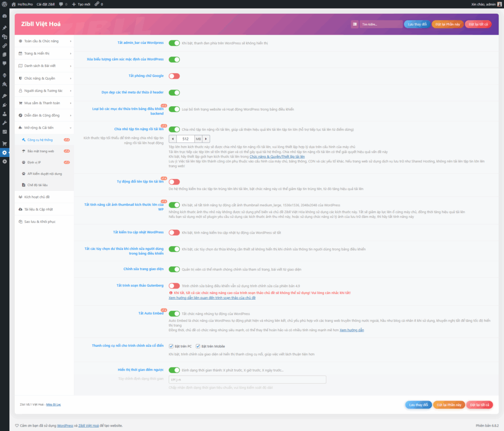Expand Toàn cầu & Chức năng chevron
This screenshot has width=504, height=431.
tap(70, 41)
